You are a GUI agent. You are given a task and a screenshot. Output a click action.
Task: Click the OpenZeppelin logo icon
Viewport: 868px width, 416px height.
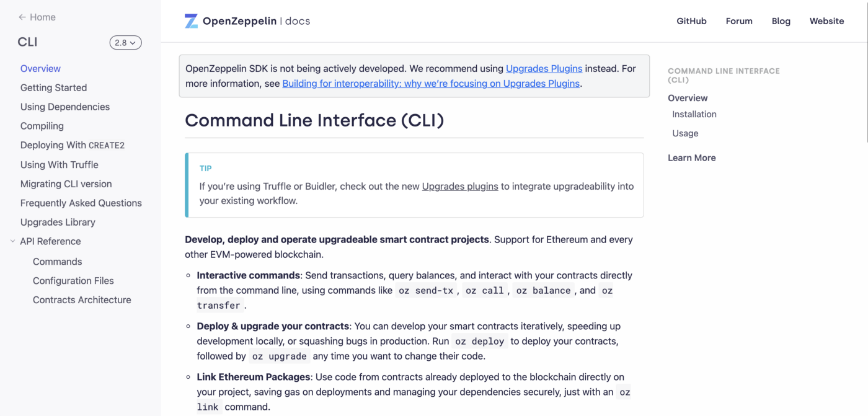[191, 21]
